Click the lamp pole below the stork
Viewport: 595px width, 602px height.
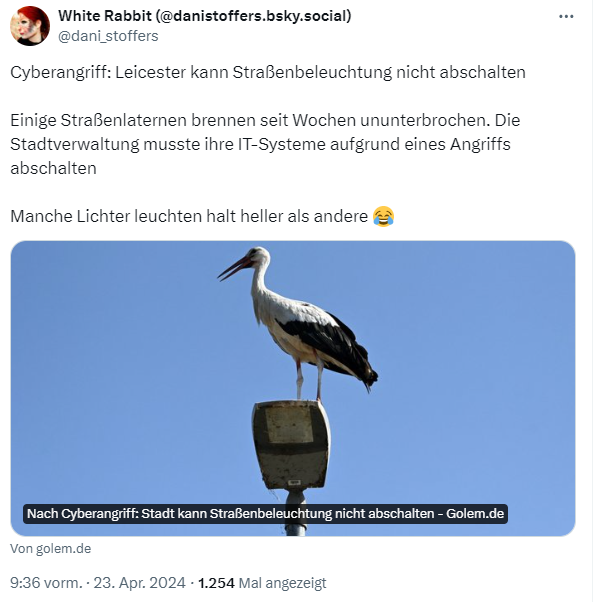[296, 513]
